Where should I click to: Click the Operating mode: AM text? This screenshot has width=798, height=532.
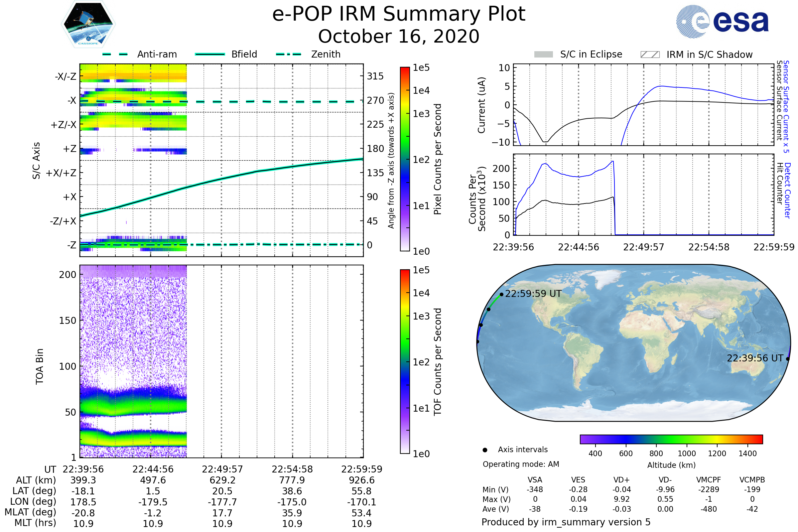521,464
